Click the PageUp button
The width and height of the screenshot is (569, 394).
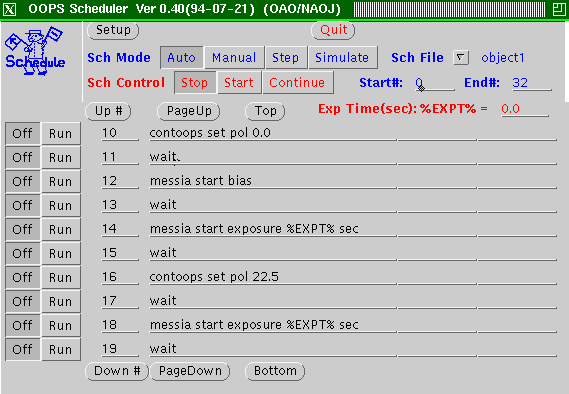tap(189, 111)
